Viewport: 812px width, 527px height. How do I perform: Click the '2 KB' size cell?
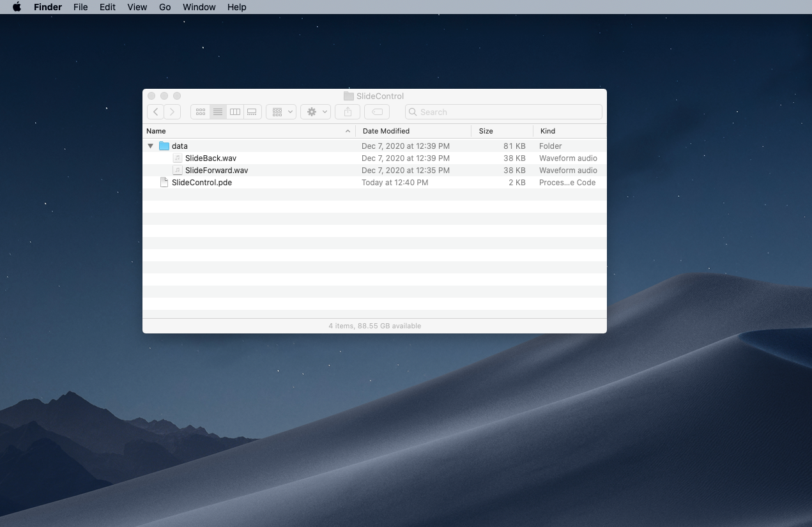(517, 182)
